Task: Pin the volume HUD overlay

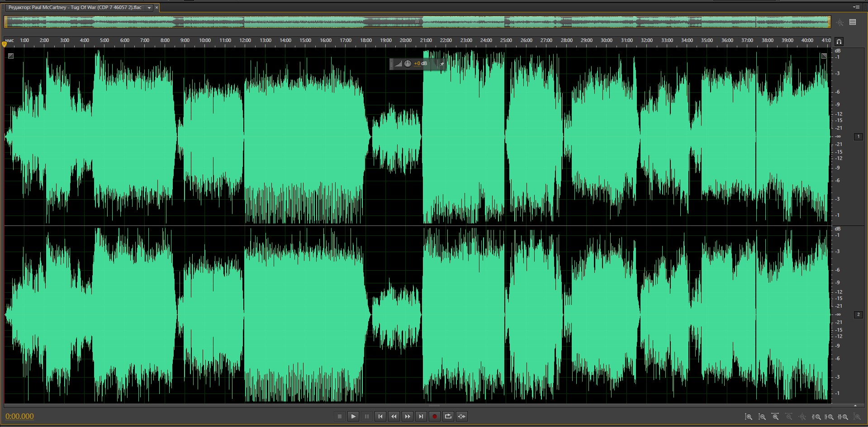Action: 442,64
